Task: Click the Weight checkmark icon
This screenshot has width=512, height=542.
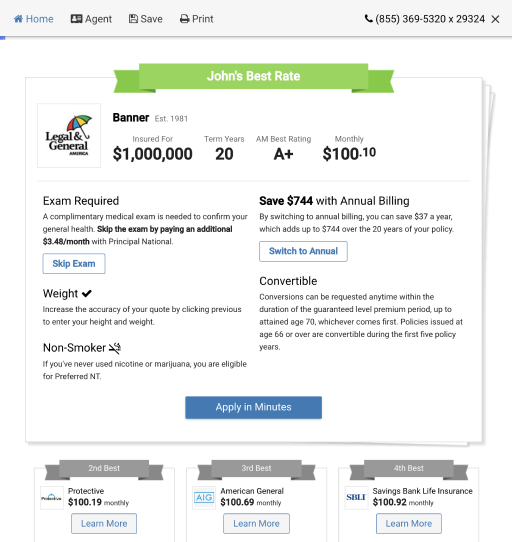Action: tap(86, 293)
